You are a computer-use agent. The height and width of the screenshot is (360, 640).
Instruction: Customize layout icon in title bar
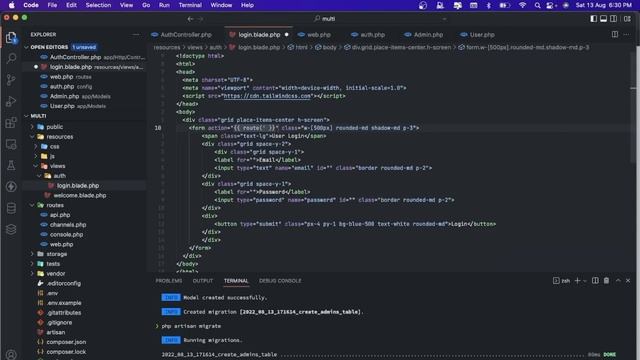[627, 19]
